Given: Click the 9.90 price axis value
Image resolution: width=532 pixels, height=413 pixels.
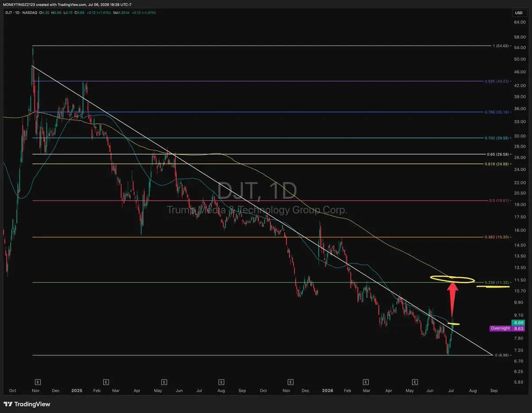Looking at the screenshot, I should click(x=519, y=303).
